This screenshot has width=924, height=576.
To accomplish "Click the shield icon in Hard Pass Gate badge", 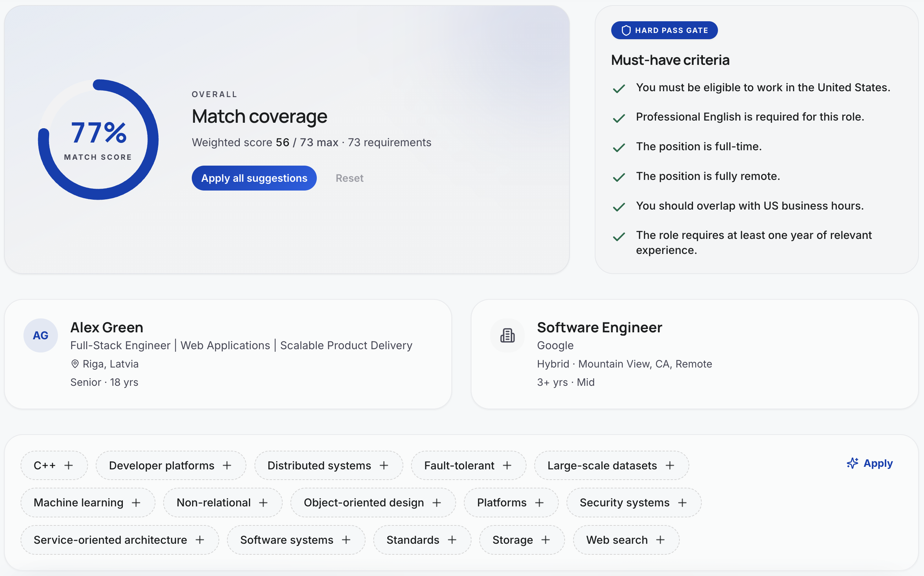I will (x=626, y=30).
